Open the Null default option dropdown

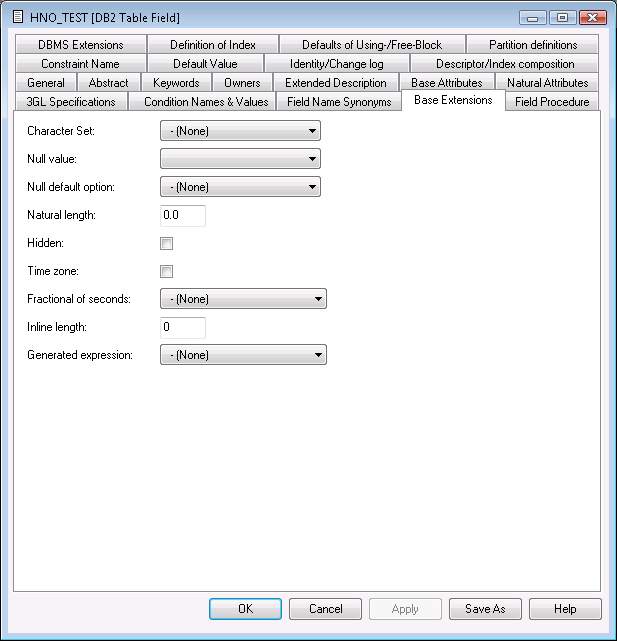[x=240, y=187]
